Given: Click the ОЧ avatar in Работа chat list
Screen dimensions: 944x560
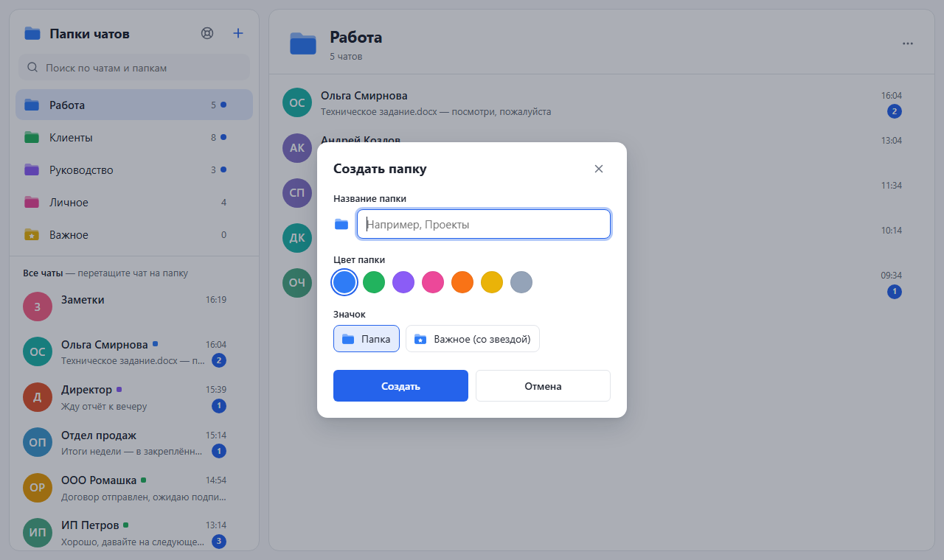Looking at the screenshot, I should [x=297, y=283].
